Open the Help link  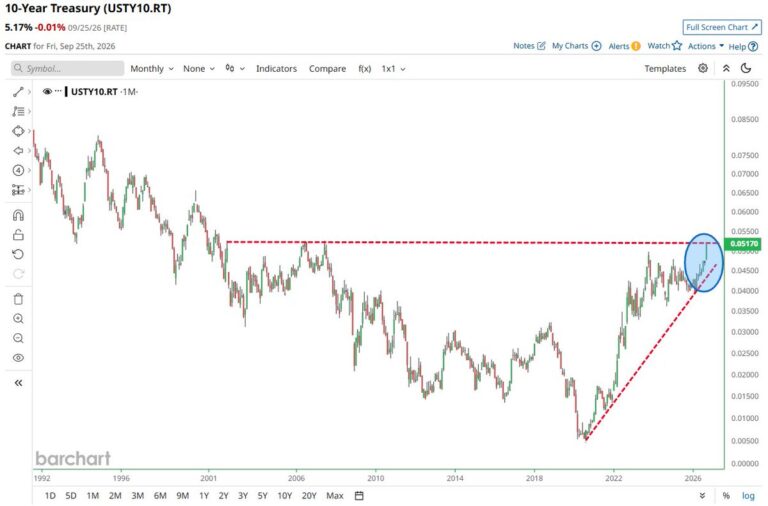pyautogui.click(x=743, y=47)
